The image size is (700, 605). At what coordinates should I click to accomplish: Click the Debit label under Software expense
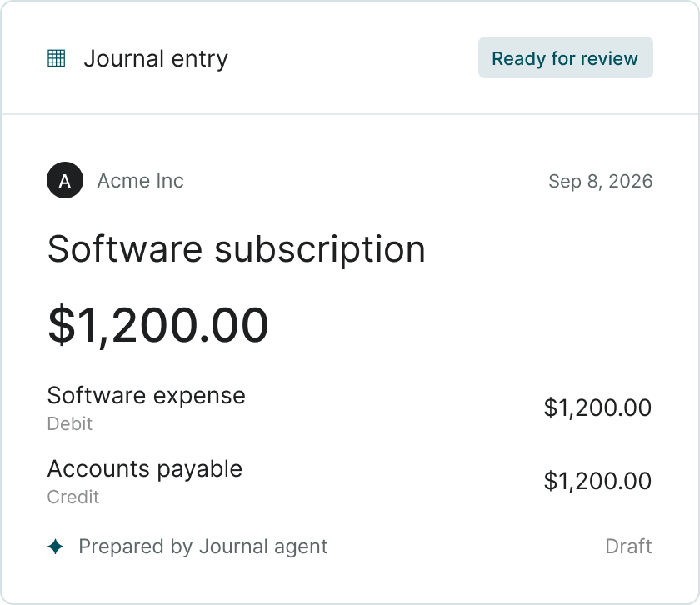(x=70, y=423)
